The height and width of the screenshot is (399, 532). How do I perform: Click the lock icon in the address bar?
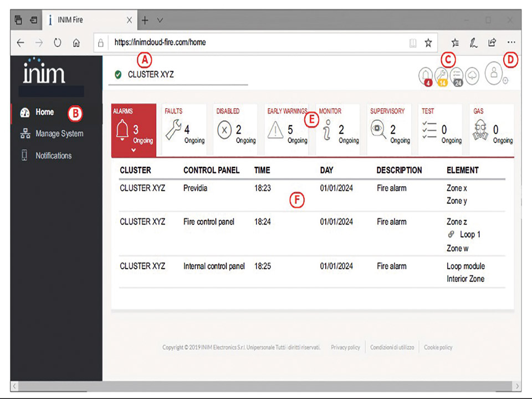tap(101, 43)
